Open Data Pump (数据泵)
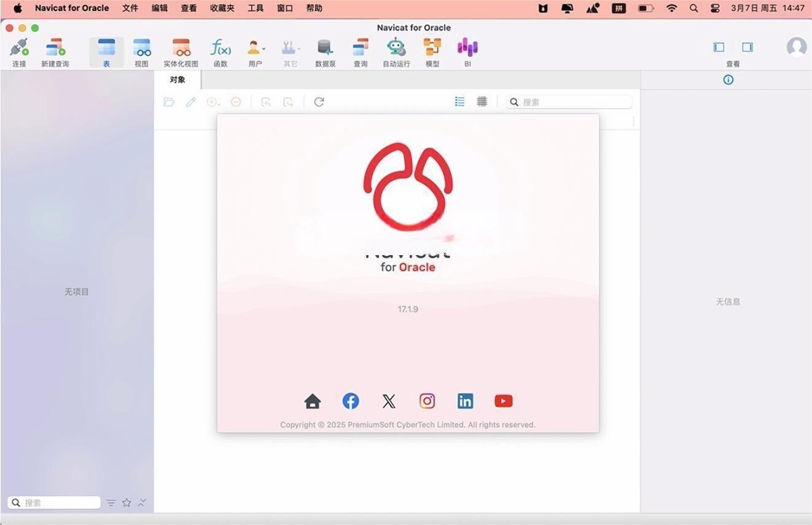Viewport: 812px width, 525px height. point(325,52)
